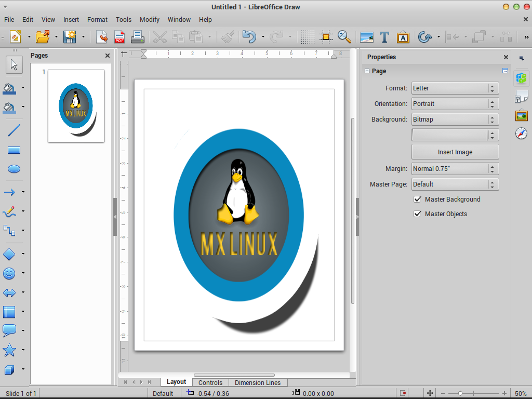This screenshot has width=532, height=399.
Task: Click the Rotate tool icon
Action: pyautogui.click(x=424, y=37)
